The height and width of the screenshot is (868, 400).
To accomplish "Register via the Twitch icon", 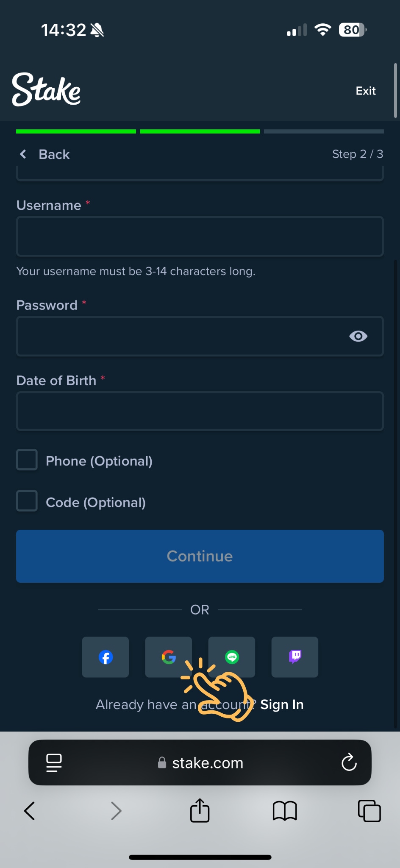I will 294,657.
